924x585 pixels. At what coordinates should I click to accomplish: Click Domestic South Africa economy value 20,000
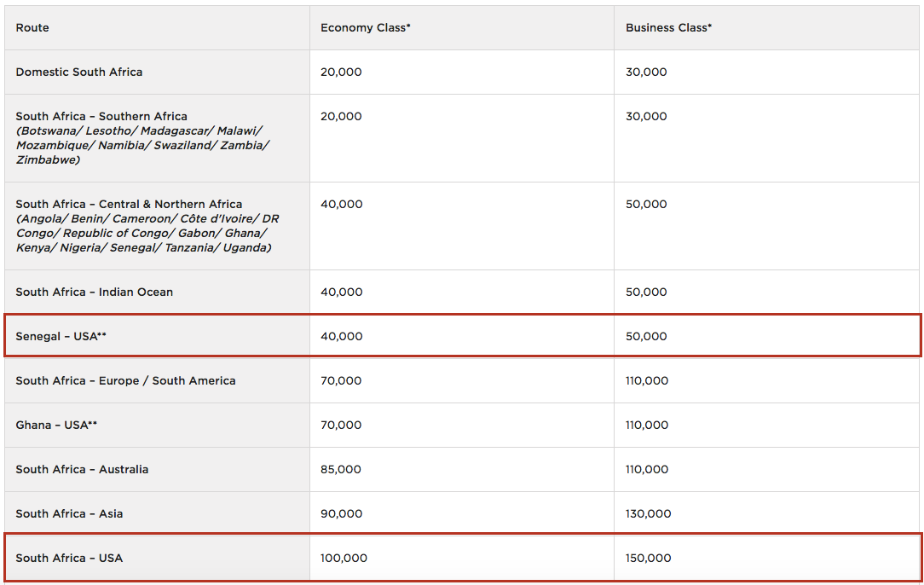341,72
